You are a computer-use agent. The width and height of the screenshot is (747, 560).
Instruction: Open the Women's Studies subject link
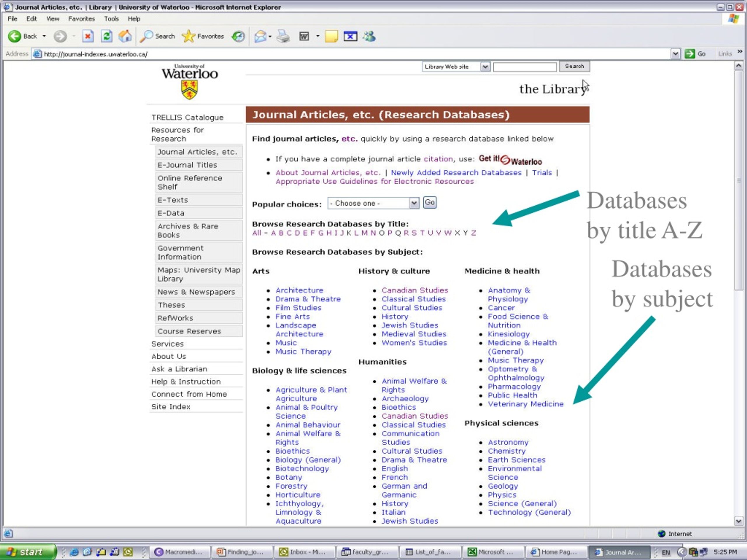pos(414,343)
